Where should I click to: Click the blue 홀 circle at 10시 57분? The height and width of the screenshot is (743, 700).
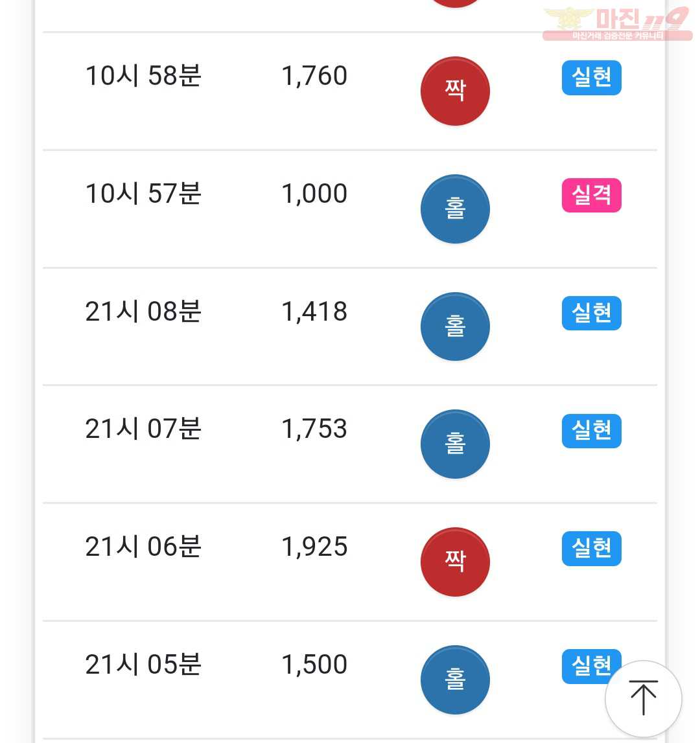455,209
